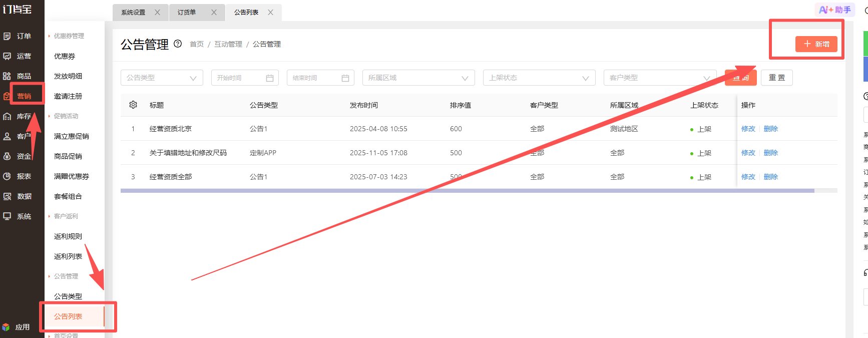This screenshot has width=868, height=338.
Task: Click the help question-mark icon beside 公告管理
Action: (x=178, y=44)
